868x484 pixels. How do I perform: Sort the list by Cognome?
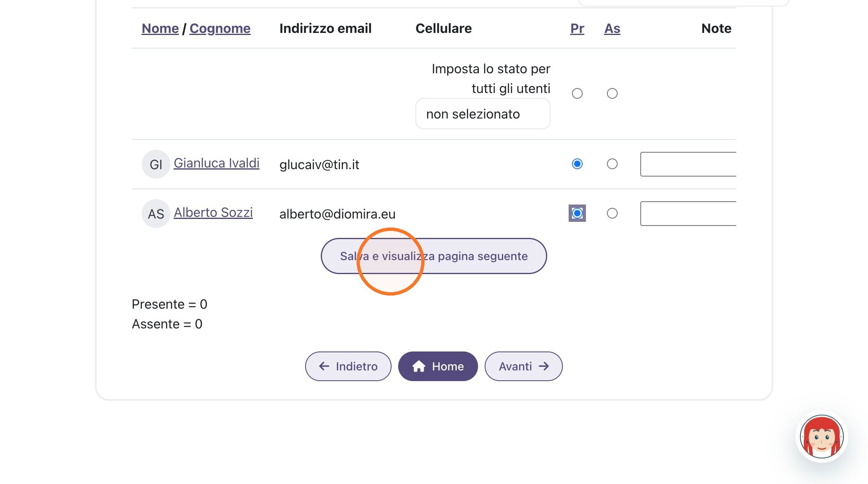220,28
